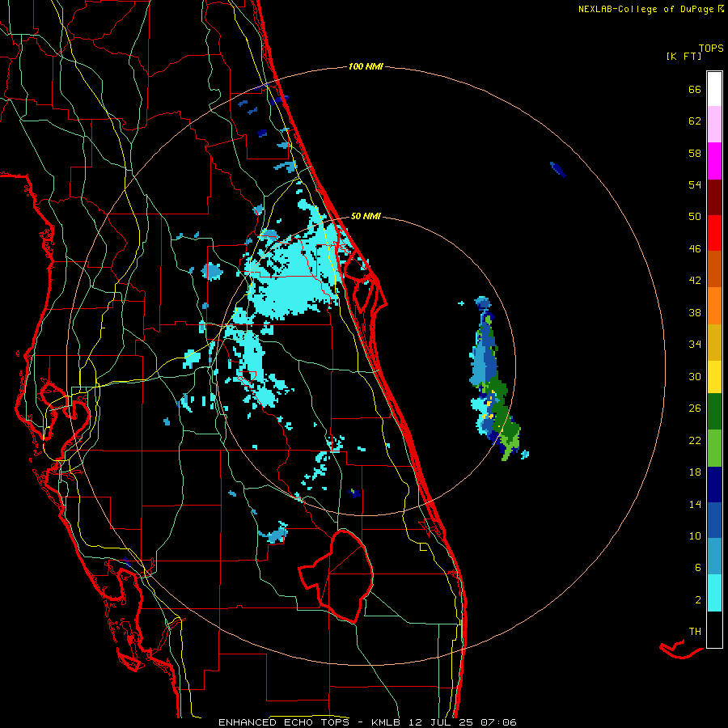728x728 pixels.
Task: Click the light green 18-22 kft swatch
Action: point(714,448)
